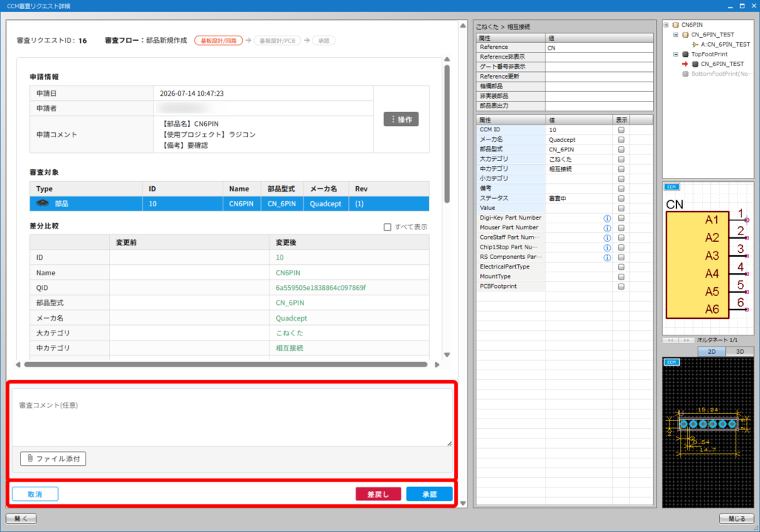Image resolution: width=760 pixels, height=532 pixels.
Task: Select the 承認 flow step
Action: [x=324, y=41]
